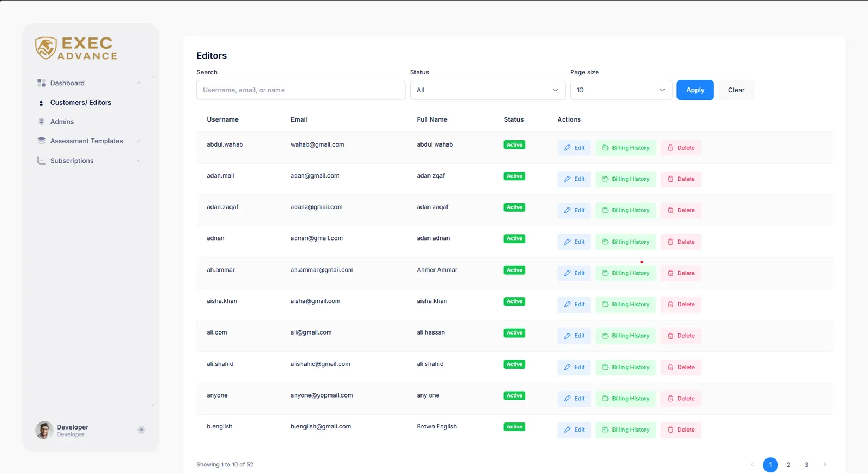Toggle the theme icon beside Developer profile

141,430
